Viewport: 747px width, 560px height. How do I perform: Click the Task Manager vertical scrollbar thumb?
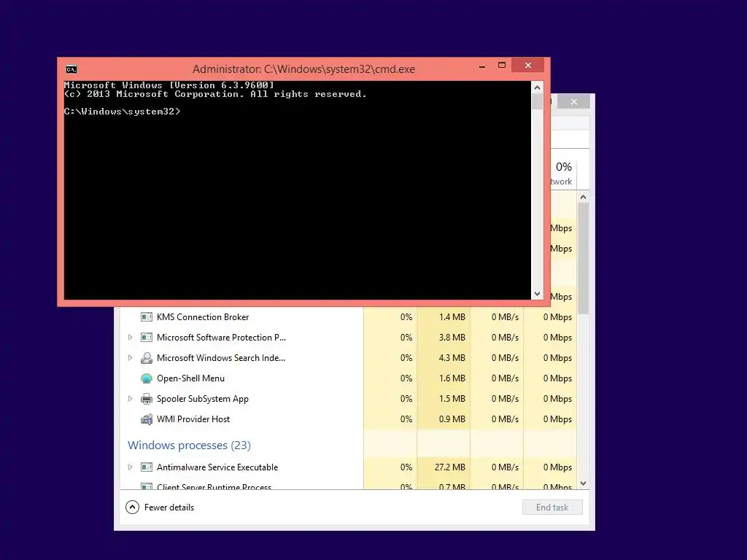pyautogui.click(x=583, y=259)
